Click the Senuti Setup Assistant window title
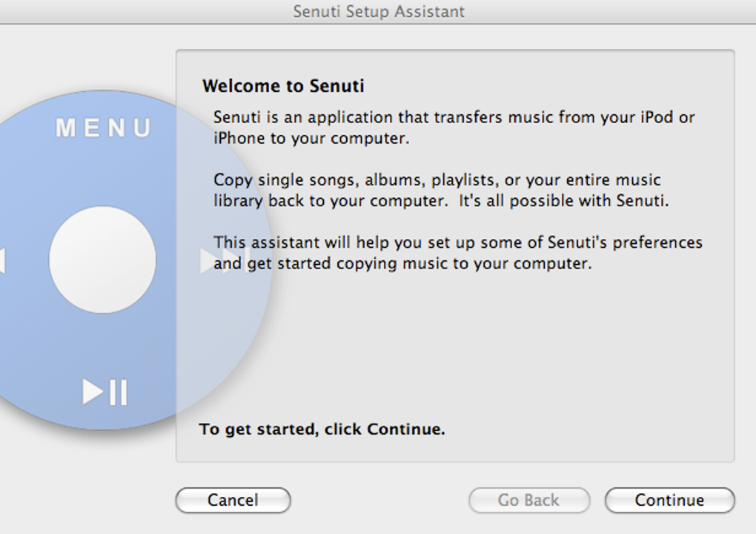The width and height of the screenshot is (756, 534). [x=379, y=12]
